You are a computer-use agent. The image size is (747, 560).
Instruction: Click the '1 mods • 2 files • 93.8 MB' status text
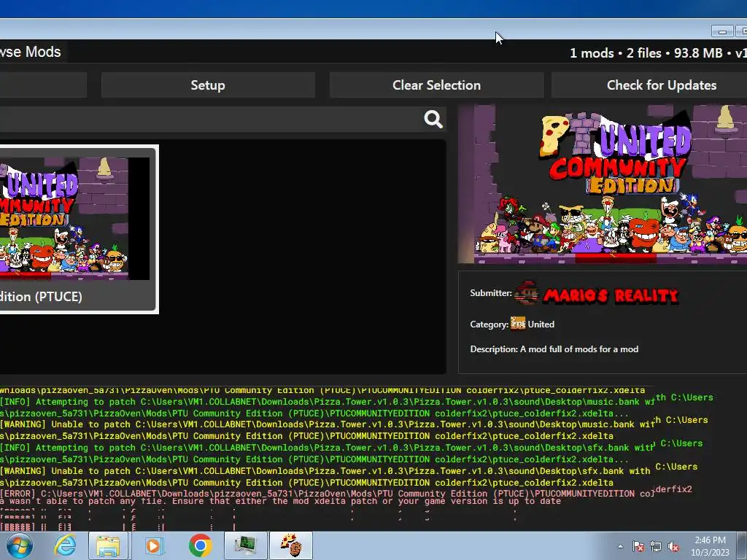pos(646,52)
